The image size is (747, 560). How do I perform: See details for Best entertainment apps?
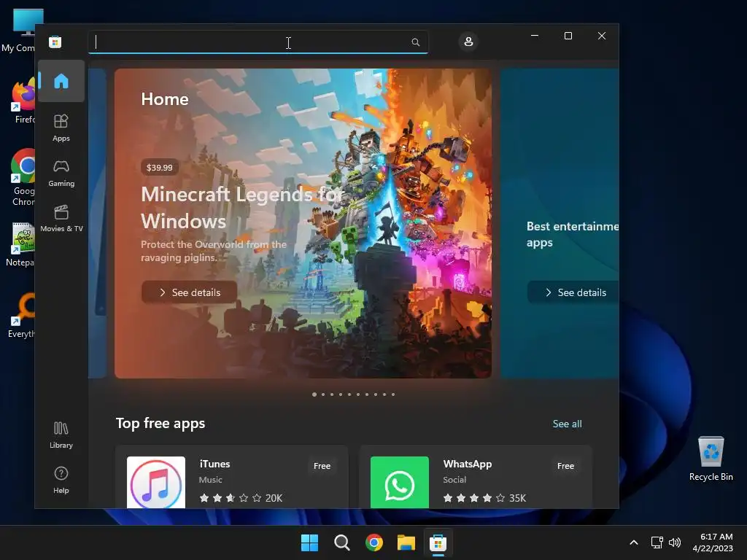573,292
